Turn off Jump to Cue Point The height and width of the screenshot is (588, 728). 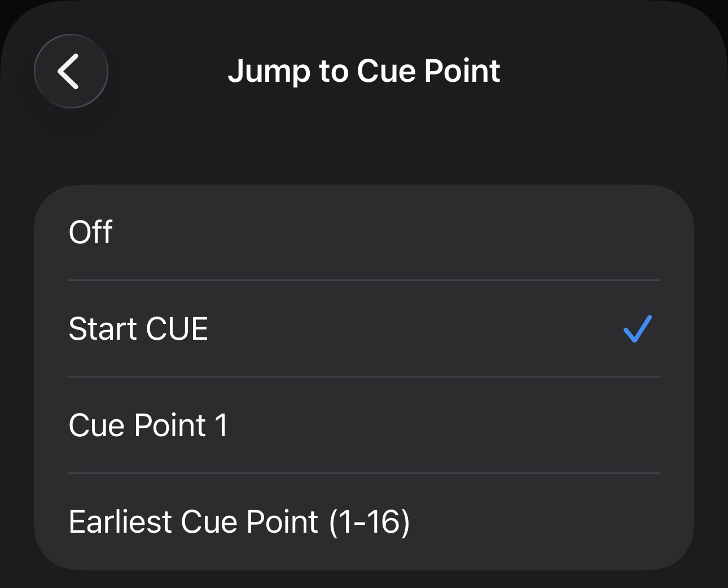[x=363, y=232]
